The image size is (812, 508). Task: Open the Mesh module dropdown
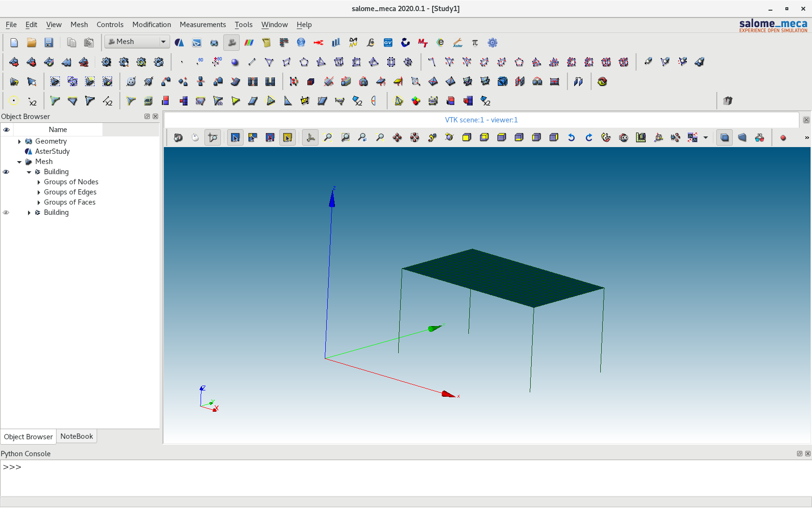coord(137,42)
